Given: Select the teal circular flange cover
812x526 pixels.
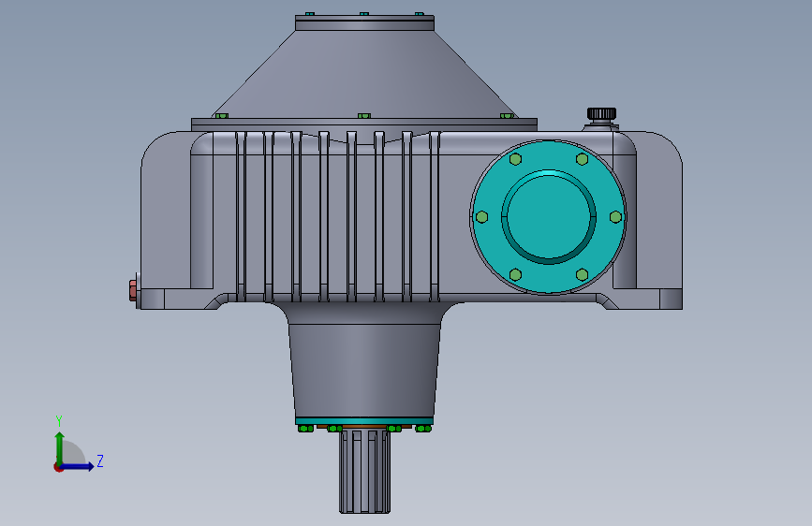Looking at the screenshot, I should (549, 217).
